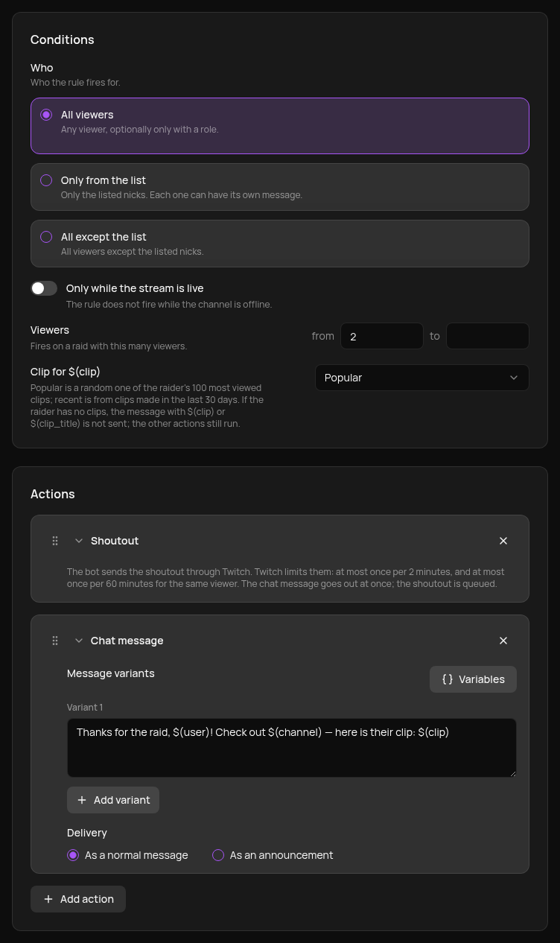Click the Add variant button
Screen dimensions: 560x943
click(113, 800)
